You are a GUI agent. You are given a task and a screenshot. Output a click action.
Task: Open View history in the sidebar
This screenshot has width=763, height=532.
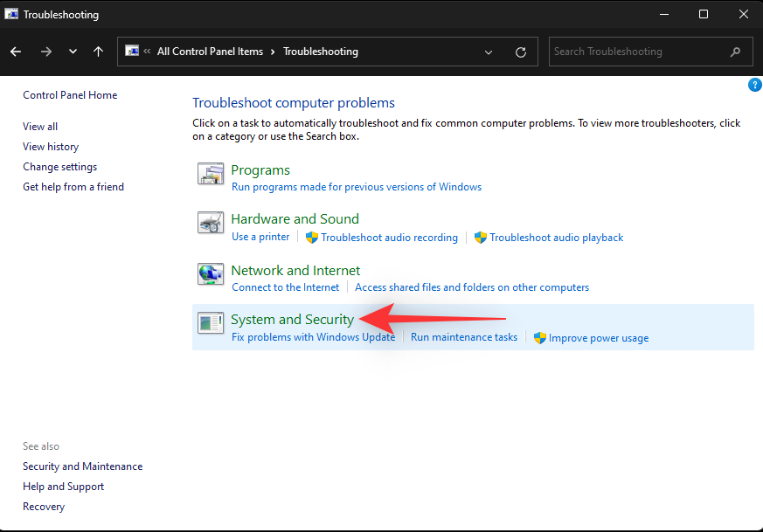51,147
